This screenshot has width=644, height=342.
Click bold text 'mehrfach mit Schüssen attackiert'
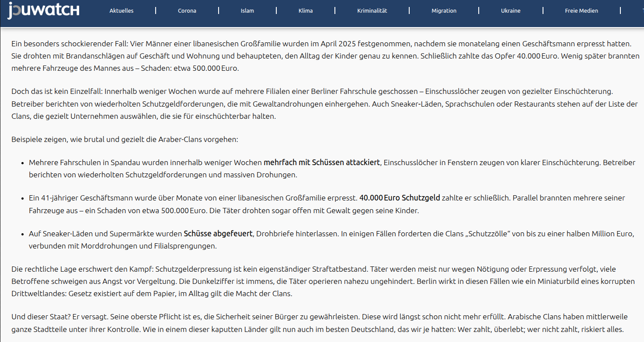(321, 162)
